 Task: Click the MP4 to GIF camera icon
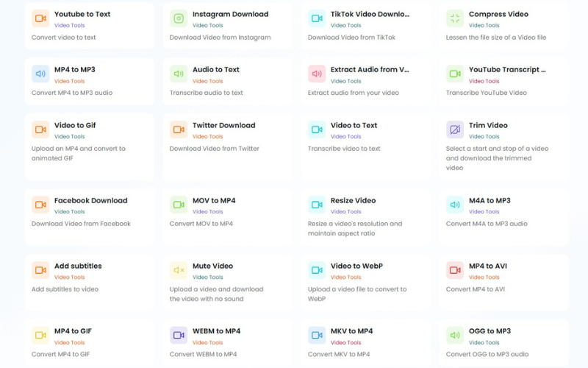40,336
